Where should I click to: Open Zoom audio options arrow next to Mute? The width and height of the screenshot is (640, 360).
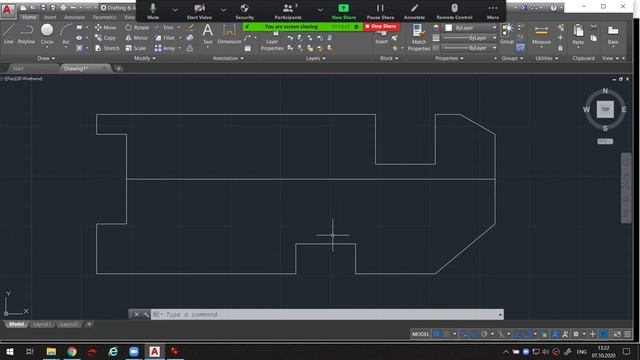[175, 9]
